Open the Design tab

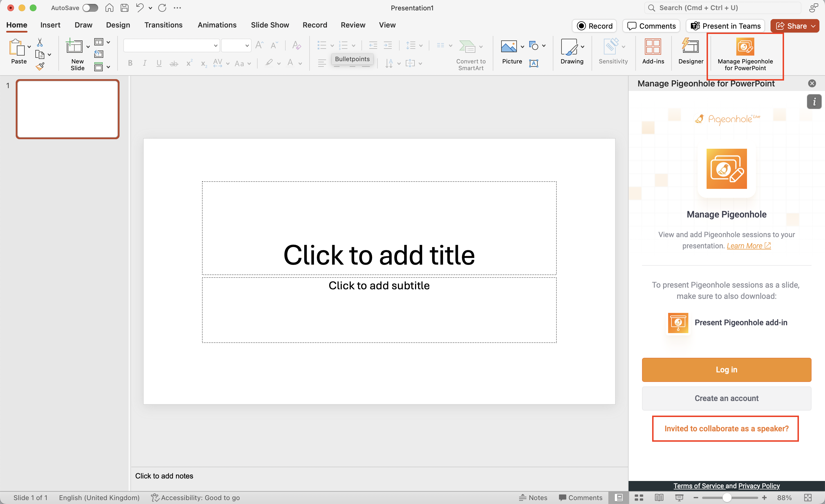coord(118,25)
